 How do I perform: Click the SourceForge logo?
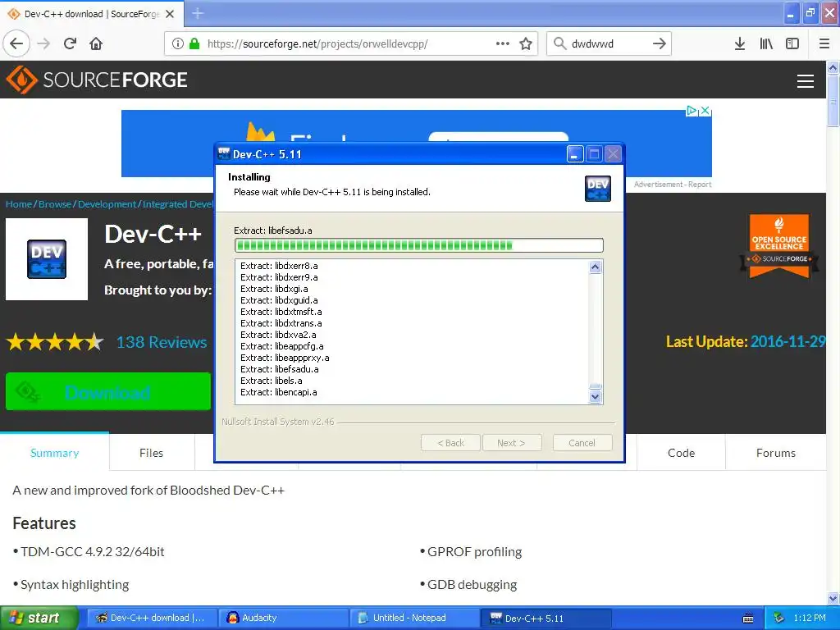click(x=97, y=80)
